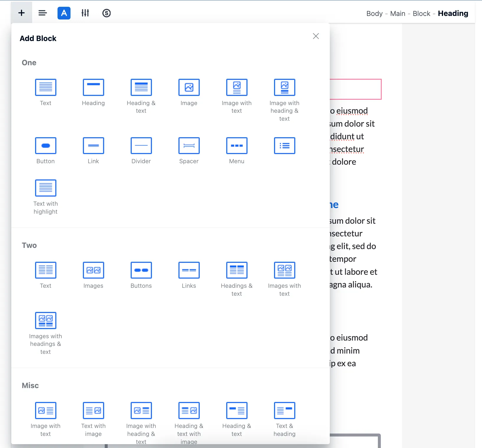Select Main in the breadcrumb
Screen dimensions: 482x448
[398, 14]
